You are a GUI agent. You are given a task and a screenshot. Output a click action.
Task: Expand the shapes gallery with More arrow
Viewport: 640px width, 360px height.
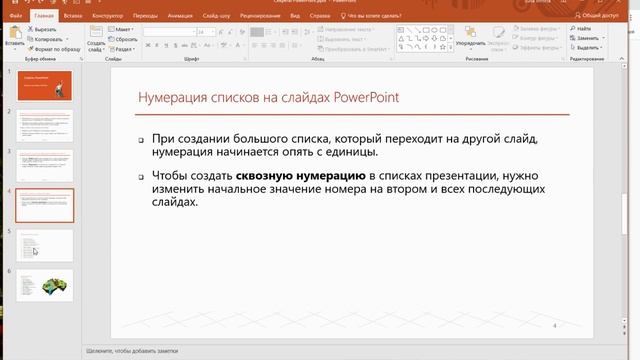451,47
